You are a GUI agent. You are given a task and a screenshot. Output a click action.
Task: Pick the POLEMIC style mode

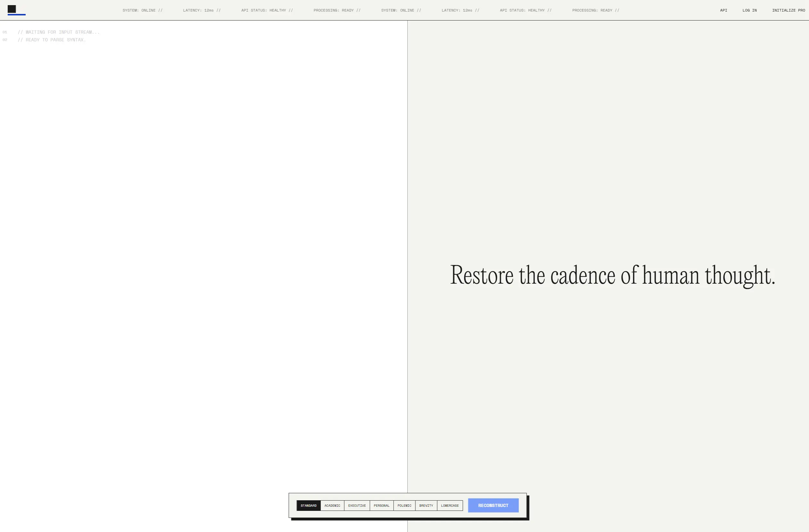pos(404,505)
